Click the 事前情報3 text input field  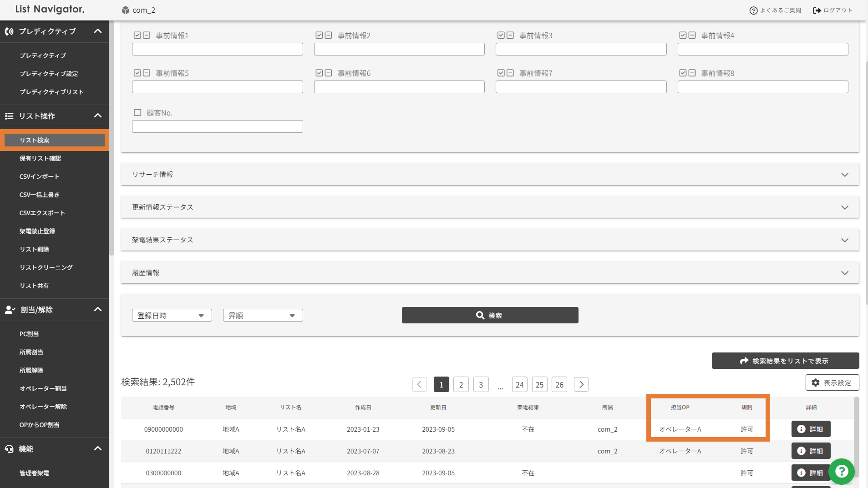[581, 49]
